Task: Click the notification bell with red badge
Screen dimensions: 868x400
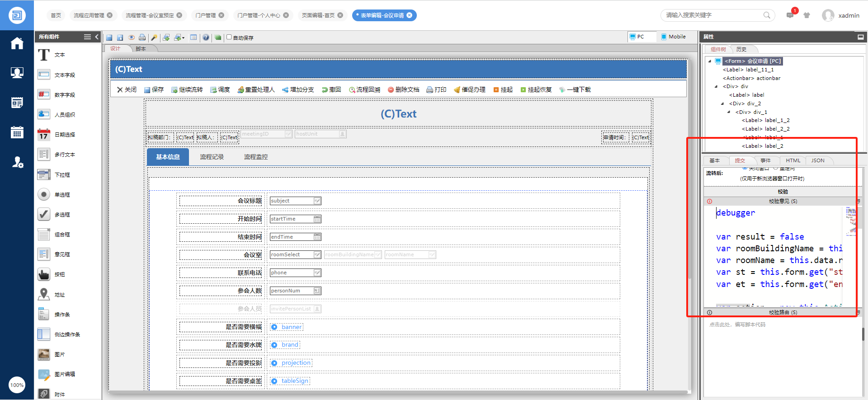Action: [790, 15]
